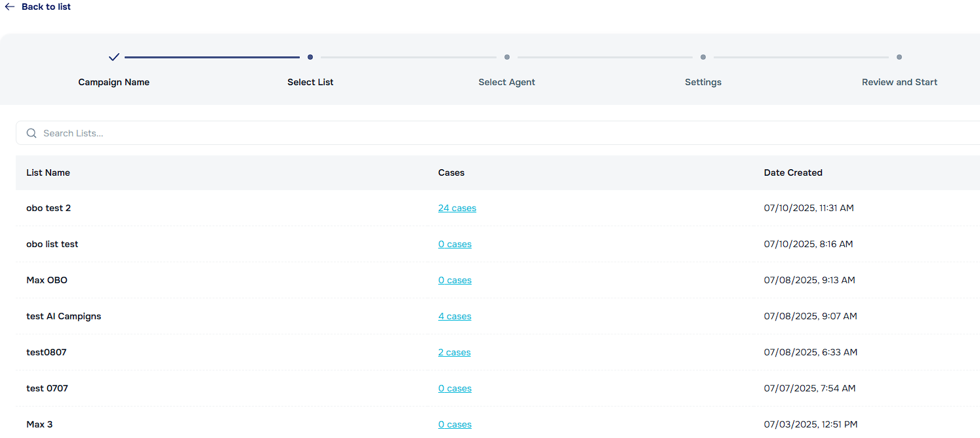Screen dimensions: 980x438
Task: Open 4 cases link for test AI Campigns
Action: click(455, 316)
